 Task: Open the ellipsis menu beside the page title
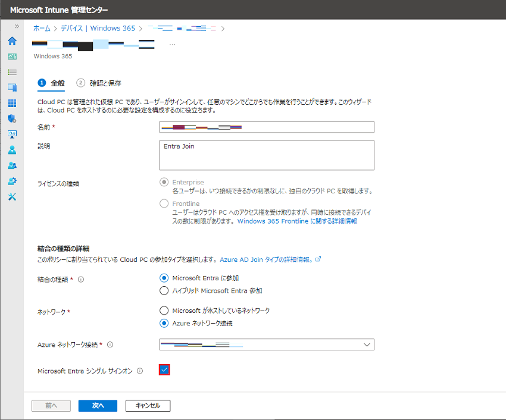pyautogui.click(x=172, y=45)
